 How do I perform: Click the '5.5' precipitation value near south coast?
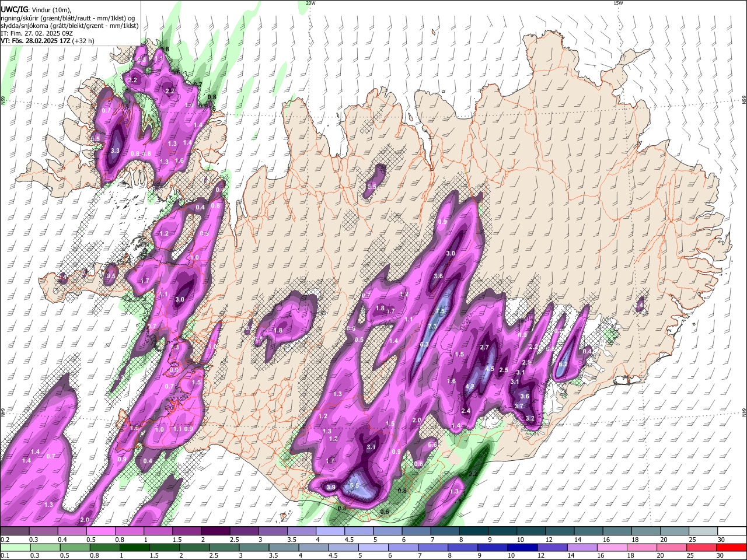354,485
